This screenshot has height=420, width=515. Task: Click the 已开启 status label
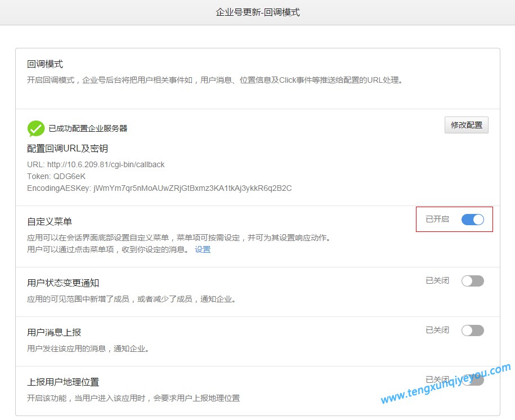click(x=437, y=219)
